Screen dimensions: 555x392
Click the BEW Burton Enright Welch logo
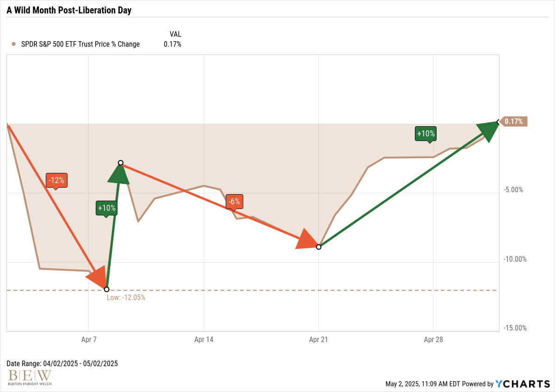tap(30, 378)
